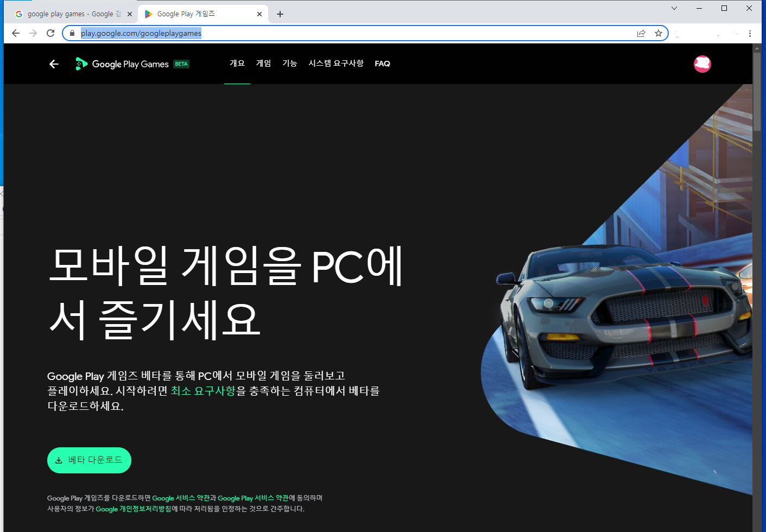Click the 베타 다운로드 button
Image resolution: width=766 pixels, height=532 pixels.
pos(89,460)
